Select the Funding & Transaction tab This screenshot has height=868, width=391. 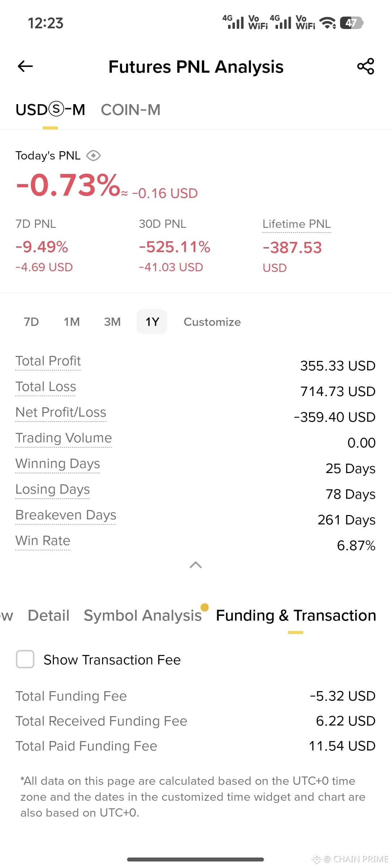[296, 615]
